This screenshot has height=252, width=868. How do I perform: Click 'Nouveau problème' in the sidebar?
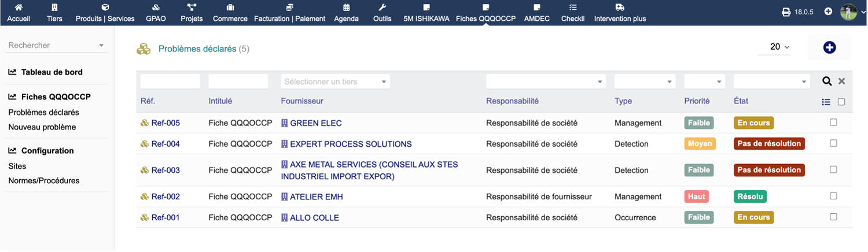pos(42,127)
